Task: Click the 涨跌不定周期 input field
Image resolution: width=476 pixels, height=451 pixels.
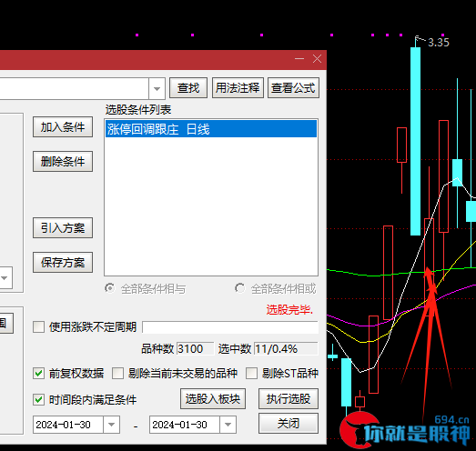Action: pyautogui.click(x=230, y=327)
